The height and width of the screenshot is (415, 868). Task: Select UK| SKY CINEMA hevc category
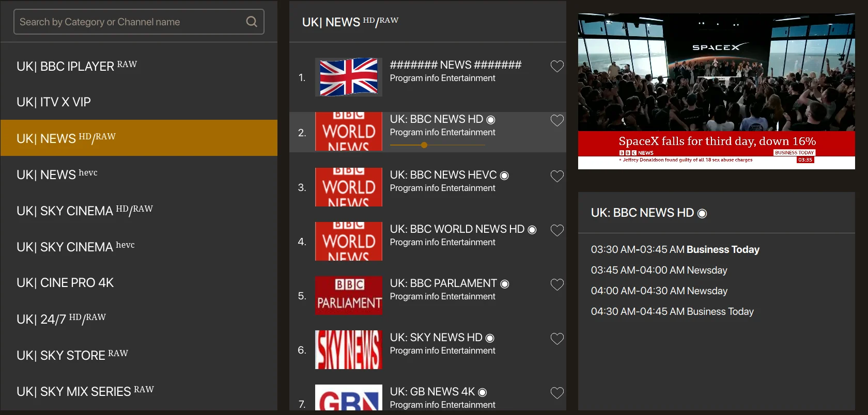[139, 246]
